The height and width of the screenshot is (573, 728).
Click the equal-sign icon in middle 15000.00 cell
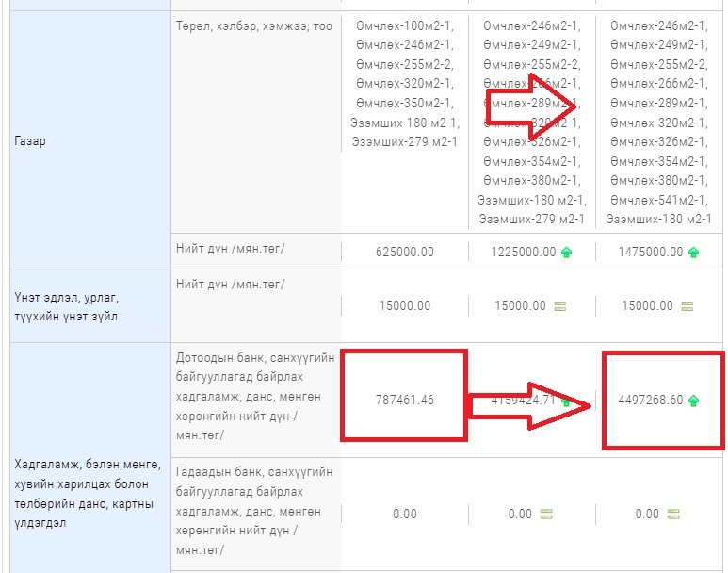pyautogui.click(x=559, y=306)
